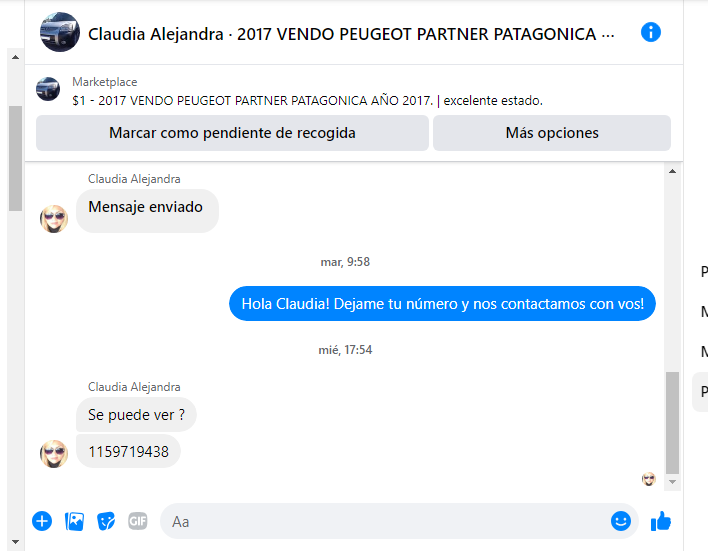Open the Marketplace listing thumbnail

pyautogui.click(x=48, y=89)
